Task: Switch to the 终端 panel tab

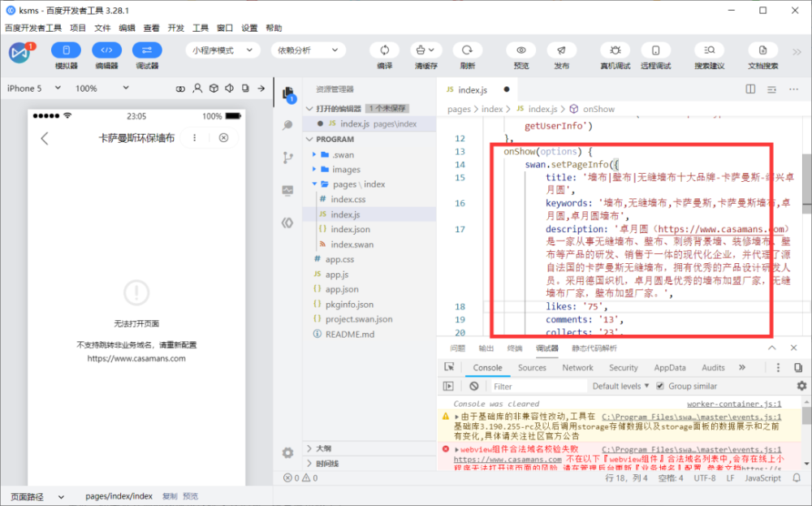Action: (515, 348)
